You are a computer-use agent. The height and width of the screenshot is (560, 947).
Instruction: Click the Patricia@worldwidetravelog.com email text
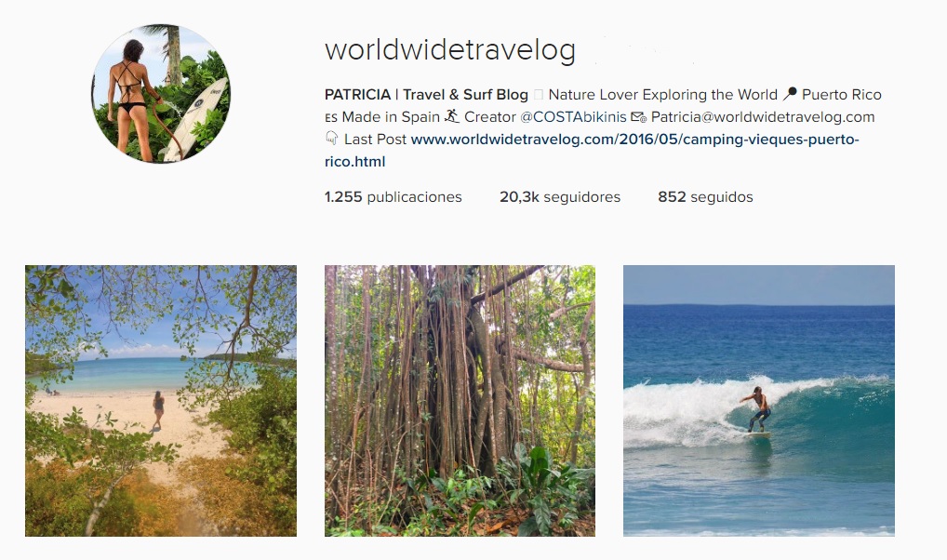point(763,117)
